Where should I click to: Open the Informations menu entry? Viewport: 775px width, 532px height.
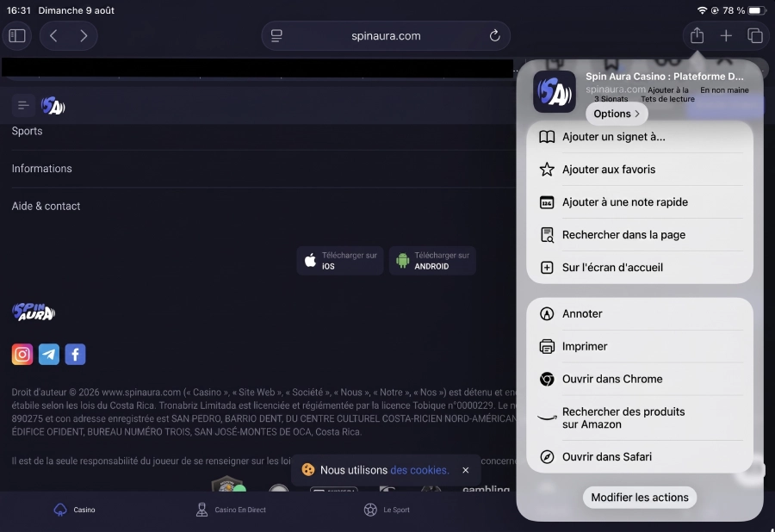(42, 169)
